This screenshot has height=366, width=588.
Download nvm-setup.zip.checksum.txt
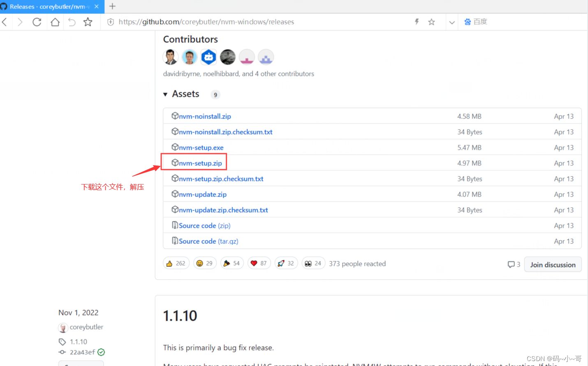(x=221, y=179)
